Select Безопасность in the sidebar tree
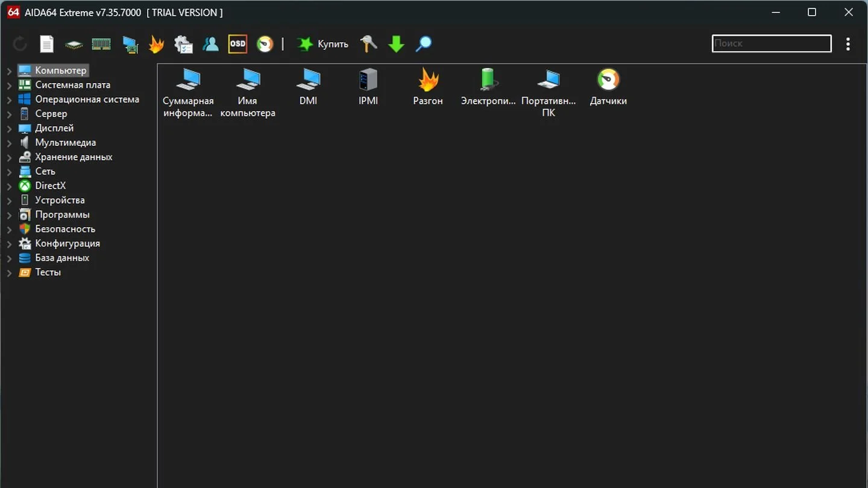868x488 pixels. pyautogui.click(x=57, y=230)
